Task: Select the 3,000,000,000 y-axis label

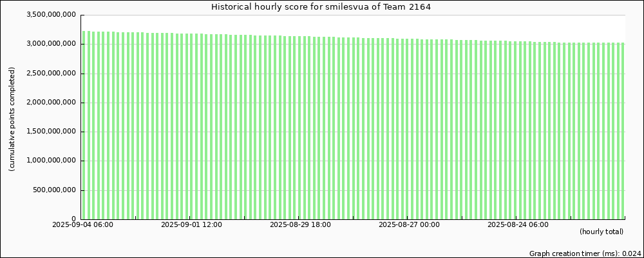Action: tap(52, 45)
